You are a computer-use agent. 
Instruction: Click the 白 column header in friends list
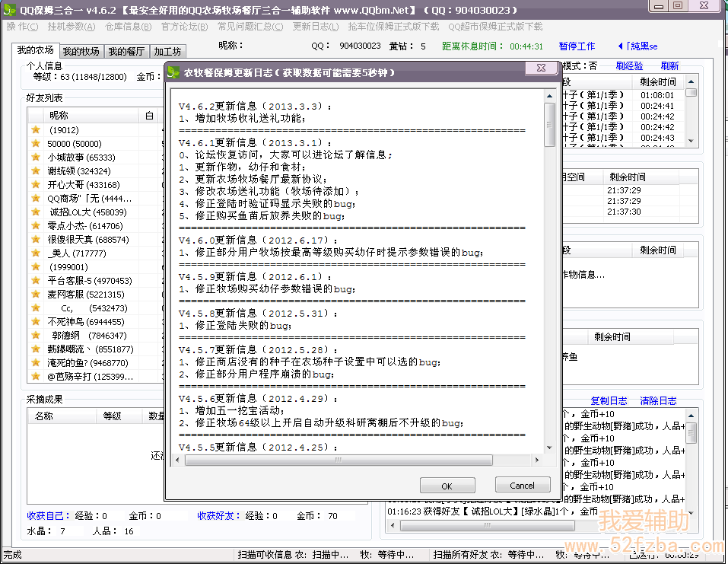150,115
